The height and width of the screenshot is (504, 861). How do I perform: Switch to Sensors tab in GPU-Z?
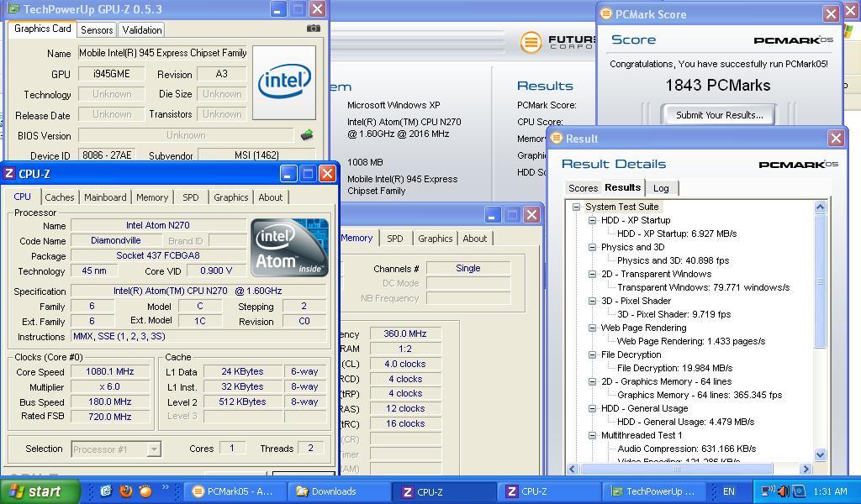click(x=97, y=30)
